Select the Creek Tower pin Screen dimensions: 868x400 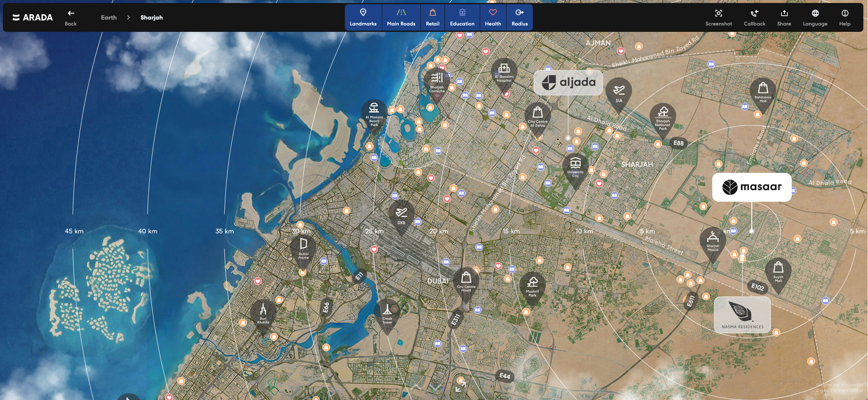pos(387,314)
